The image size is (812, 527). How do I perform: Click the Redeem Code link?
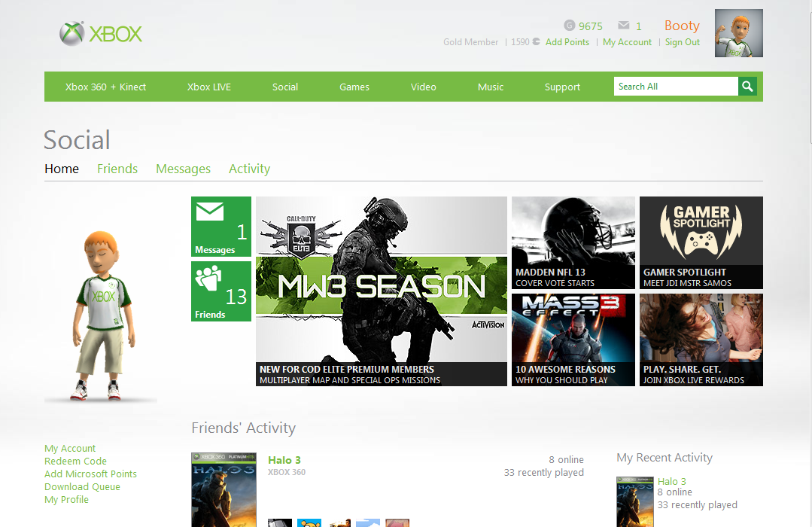point(75,462)
